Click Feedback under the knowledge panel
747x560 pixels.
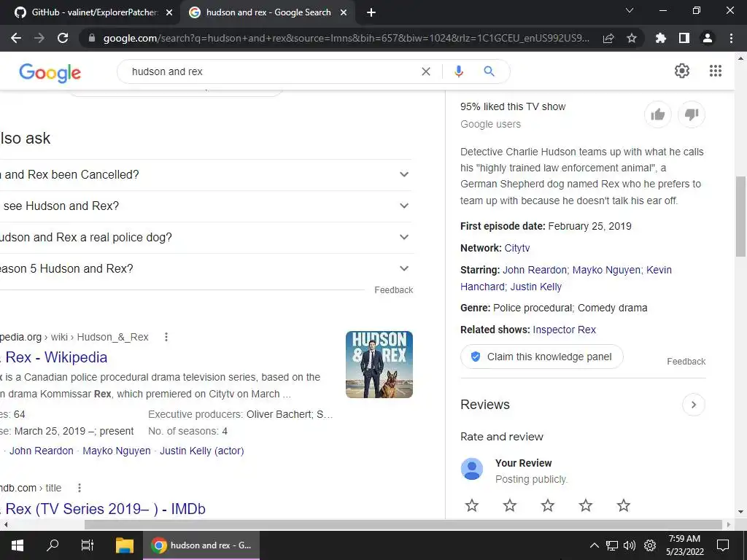pos(686,362)
